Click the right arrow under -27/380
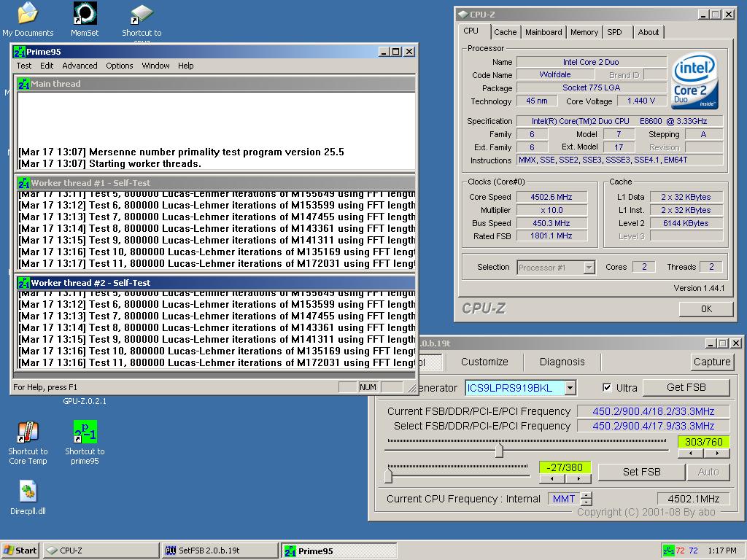Image resolution: width=747 pixels, height=560 pixels. (578, 478)
